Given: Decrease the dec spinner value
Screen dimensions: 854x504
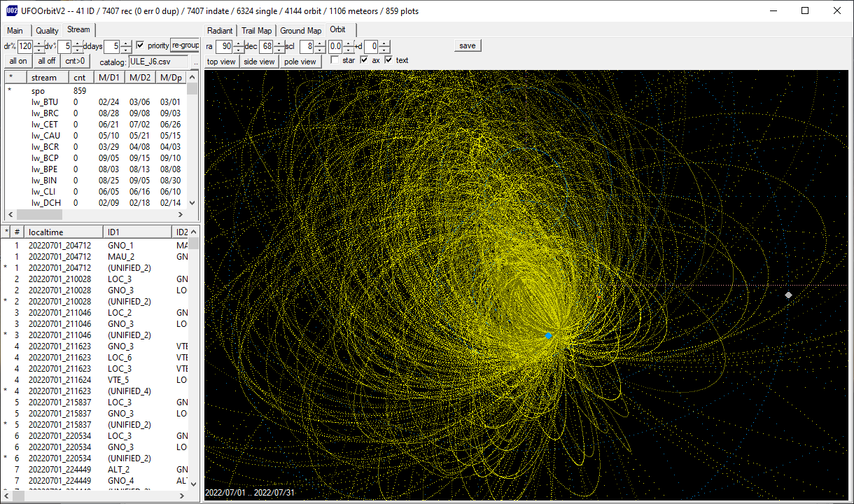Looking at the screenshot, I should (x=278, y=50).
